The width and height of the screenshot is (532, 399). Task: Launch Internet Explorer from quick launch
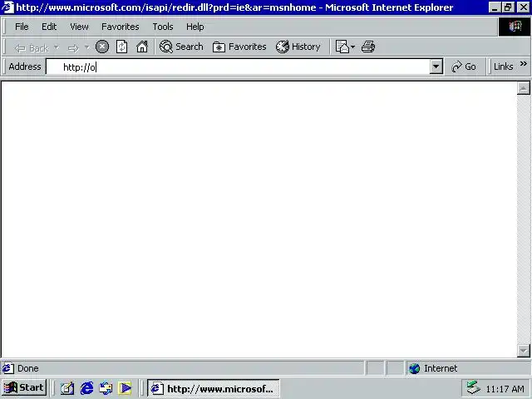86,388
